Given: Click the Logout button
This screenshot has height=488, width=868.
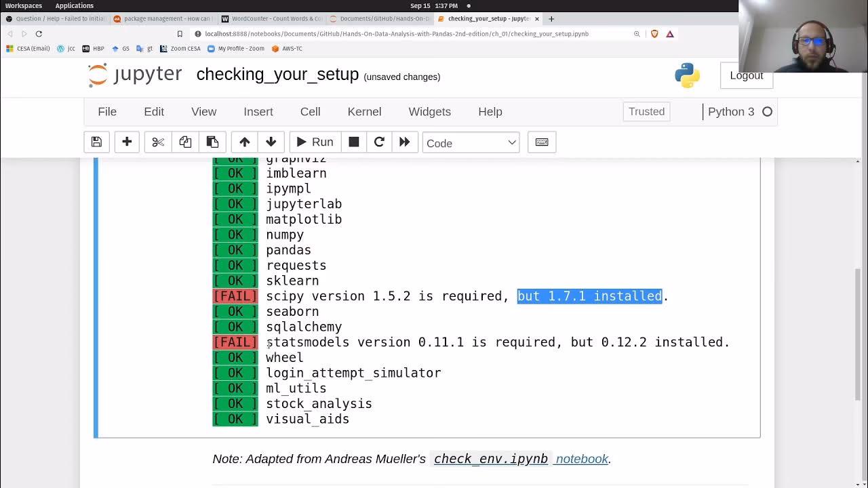Looking at the screenshot, I should pyautogui.click(x=746, y=76).
